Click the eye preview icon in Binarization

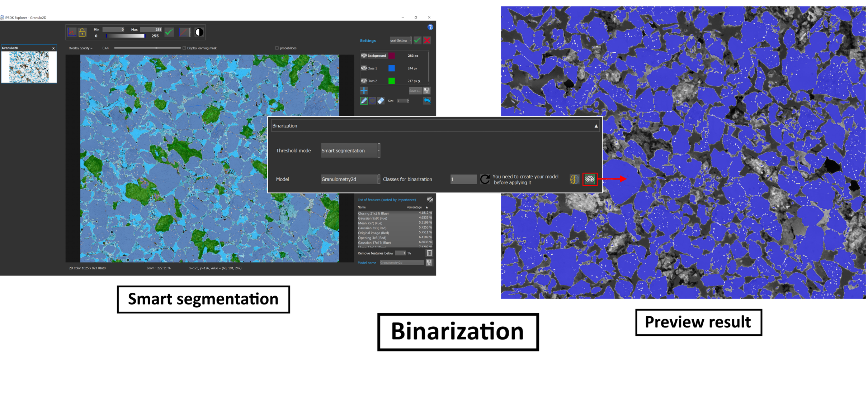(x=590, y=179)
